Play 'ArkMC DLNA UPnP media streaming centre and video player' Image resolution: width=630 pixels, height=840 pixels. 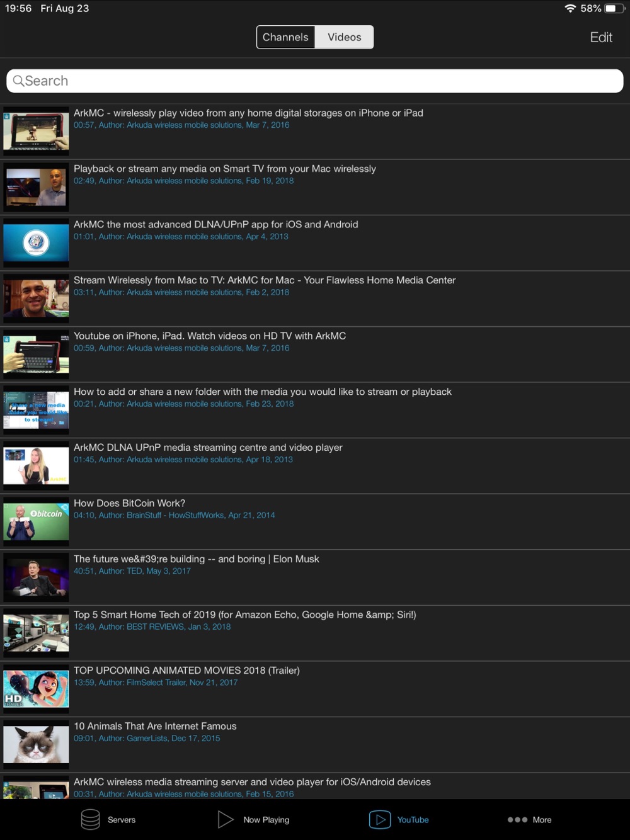pos(208,447)
